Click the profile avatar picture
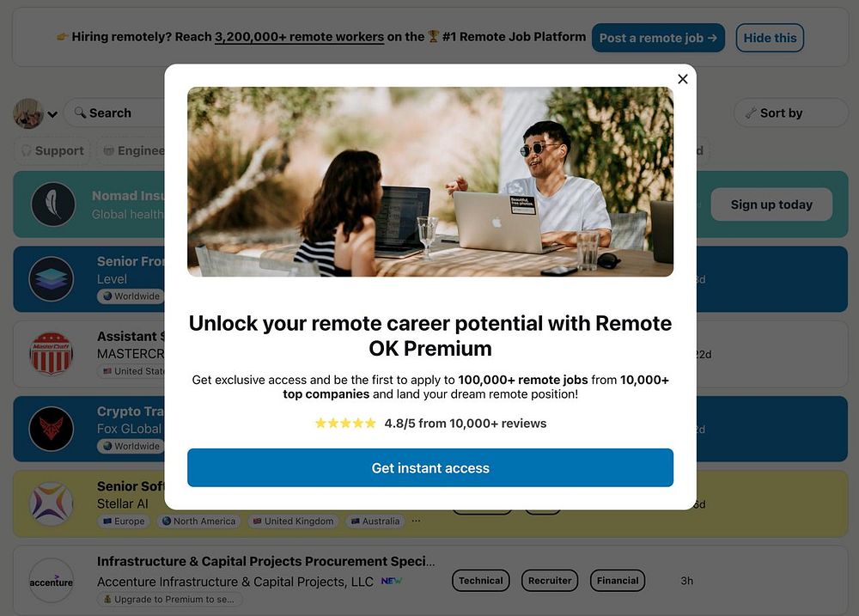This screenshot has width=859, height=616. coord(28,113)
